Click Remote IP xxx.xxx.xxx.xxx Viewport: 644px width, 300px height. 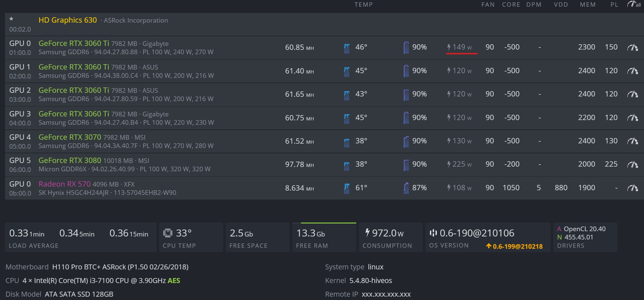[386, 294]
